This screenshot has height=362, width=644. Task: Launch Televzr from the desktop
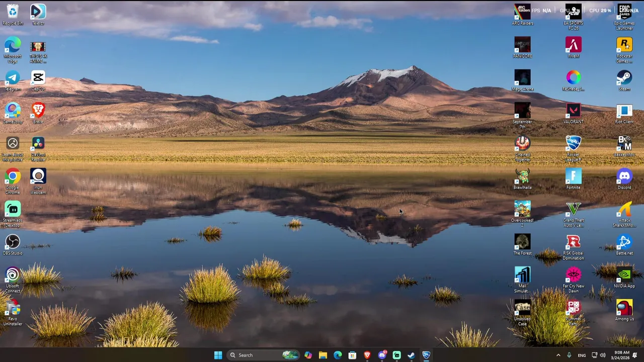tap(38, 15)
